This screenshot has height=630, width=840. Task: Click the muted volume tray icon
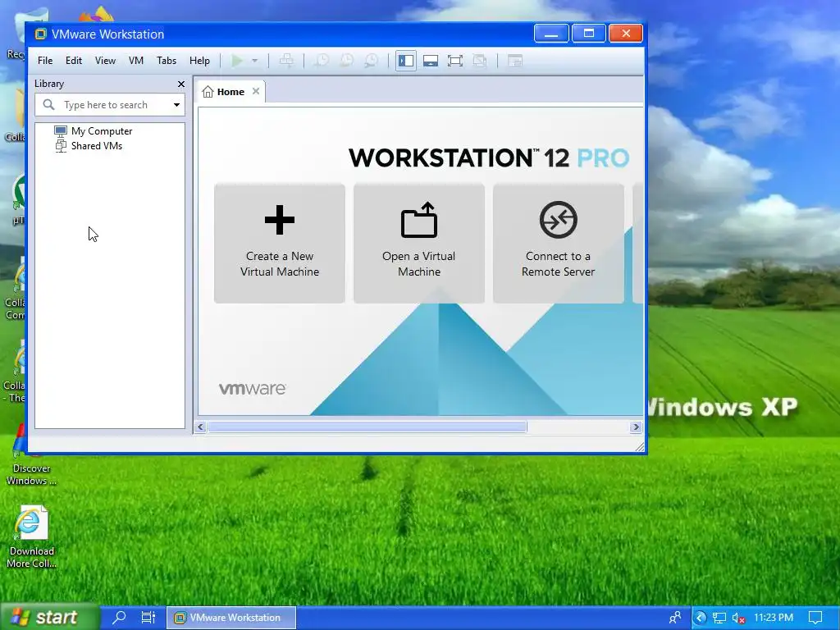click(x=739, y=619)
